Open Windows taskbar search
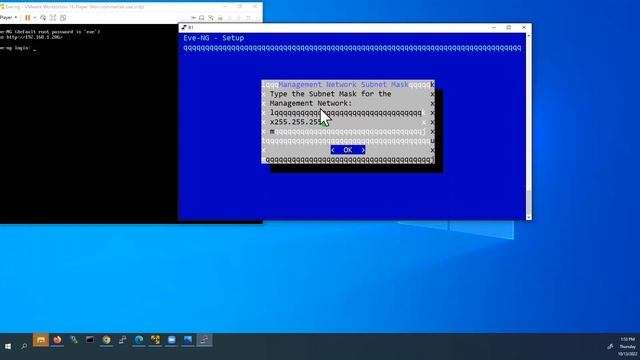The height and width of the screenshot is (360, 640). click(24, 346)
